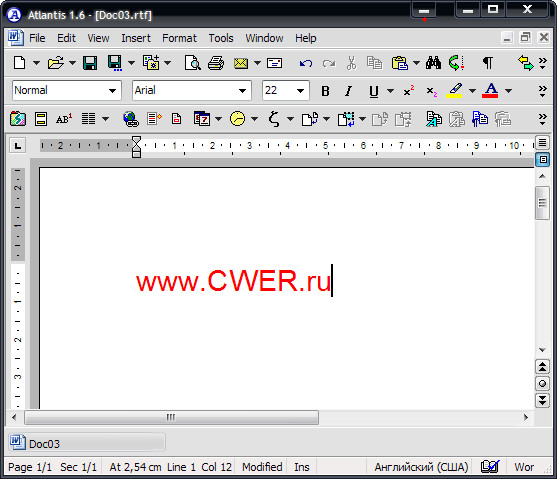Click the spell check icon in status bar
This screenshot has width=557, height=479.
[x=490, y=467]
